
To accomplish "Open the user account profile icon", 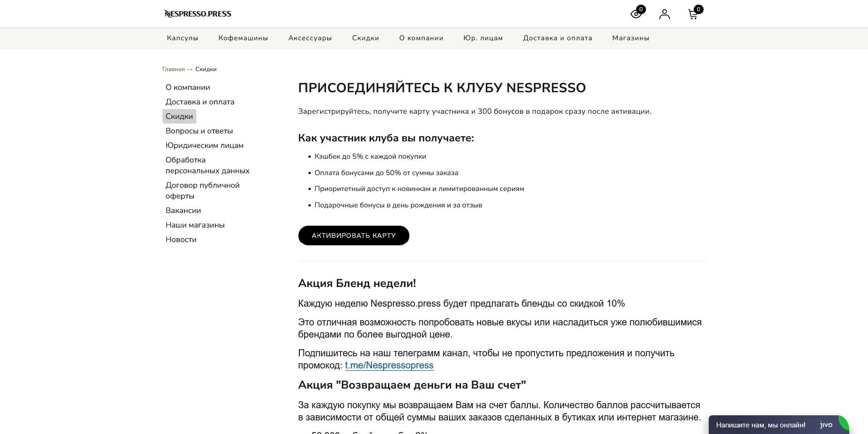I will point(664,14).
